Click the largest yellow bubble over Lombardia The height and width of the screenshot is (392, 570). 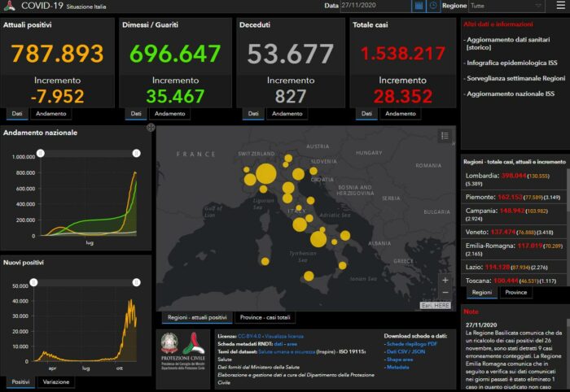265,174
